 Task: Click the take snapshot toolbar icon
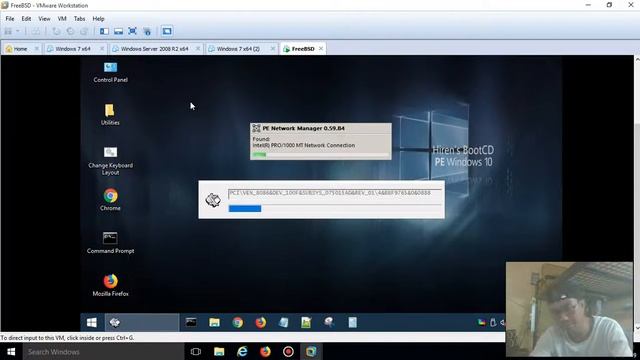coord(56,31)
